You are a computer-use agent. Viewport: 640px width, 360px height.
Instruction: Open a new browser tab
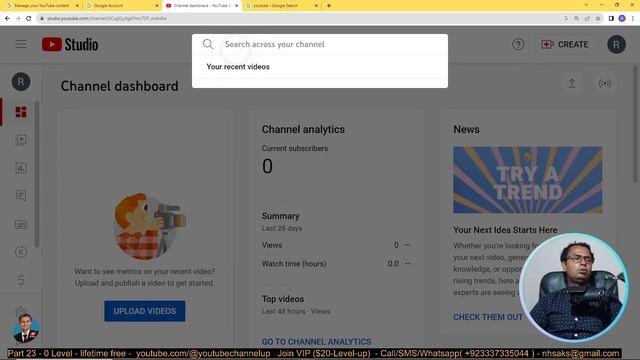tap(329, 6)
